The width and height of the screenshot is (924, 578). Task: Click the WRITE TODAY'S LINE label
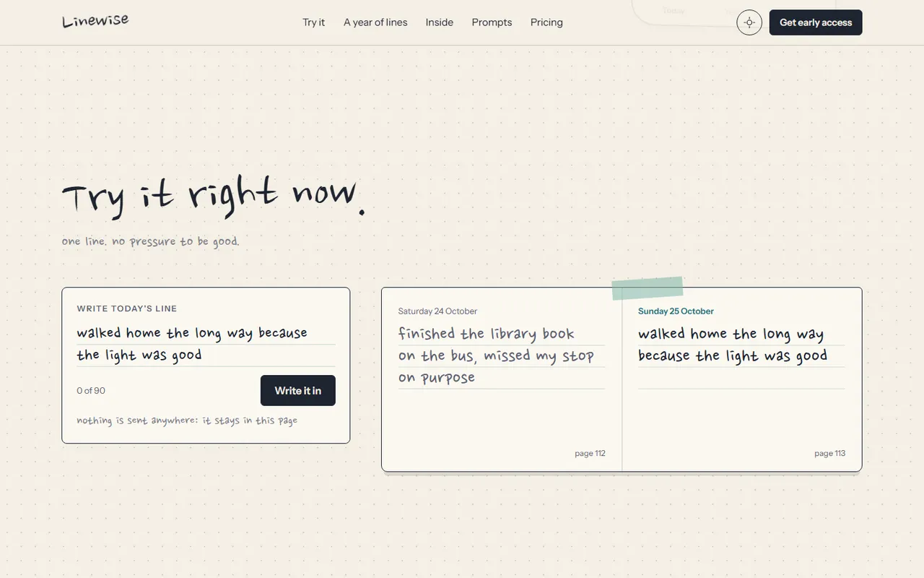[127, 309]
